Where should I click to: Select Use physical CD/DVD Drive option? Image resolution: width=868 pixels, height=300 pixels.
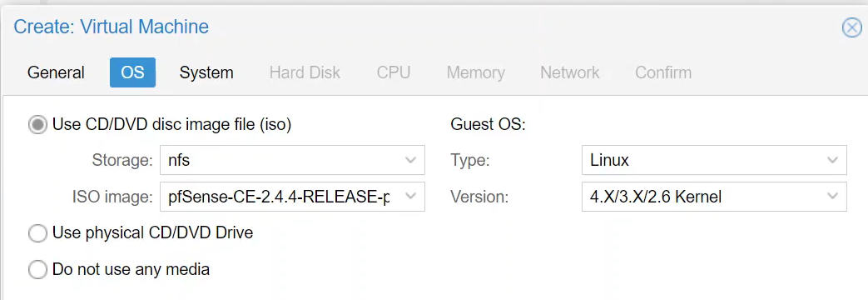pos(37,232)
